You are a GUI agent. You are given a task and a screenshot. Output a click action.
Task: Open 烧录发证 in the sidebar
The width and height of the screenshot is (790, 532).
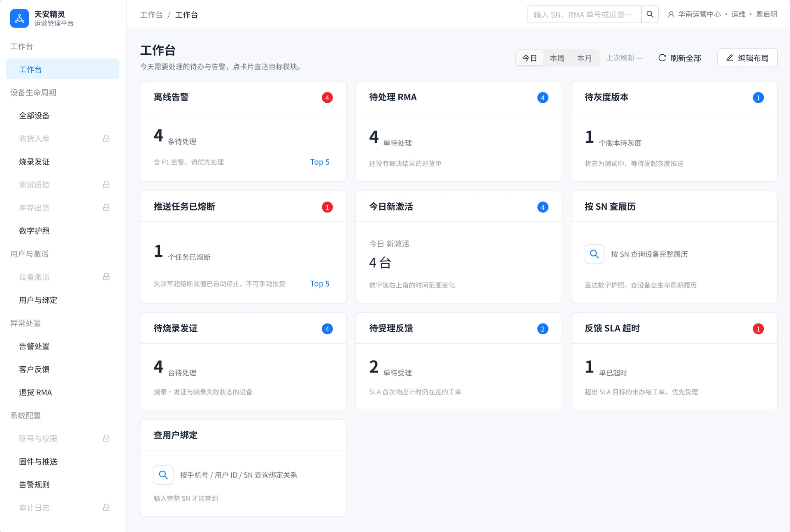(62, 162)
